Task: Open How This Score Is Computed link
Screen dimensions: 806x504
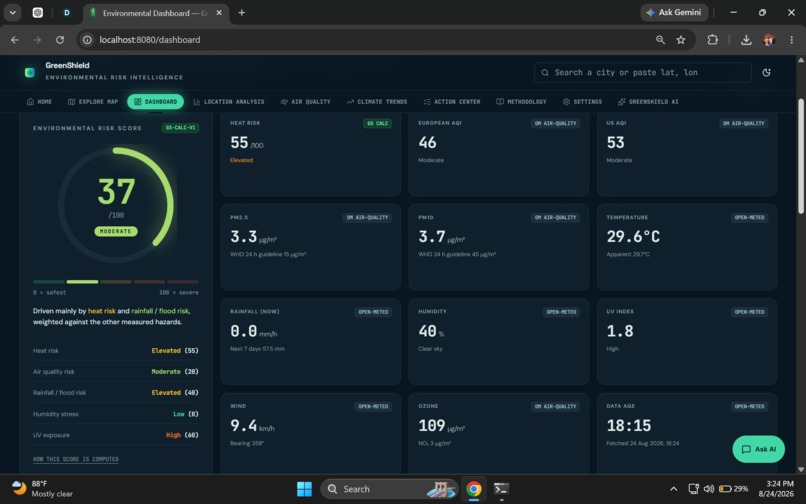Action: pos(76,459)
